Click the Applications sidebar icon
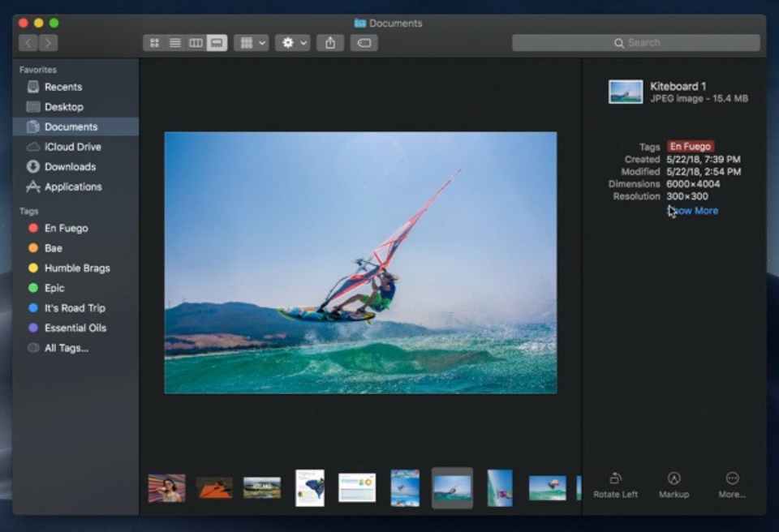Image resolution: width=779 pixels, height=532 pixels. click(33, 187)
